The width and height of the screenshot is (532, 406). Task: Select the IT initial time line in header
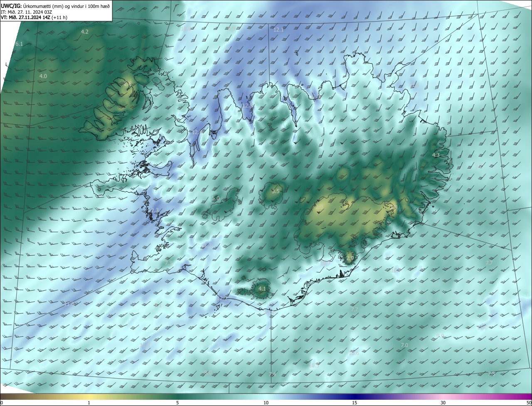pos(26,12)
